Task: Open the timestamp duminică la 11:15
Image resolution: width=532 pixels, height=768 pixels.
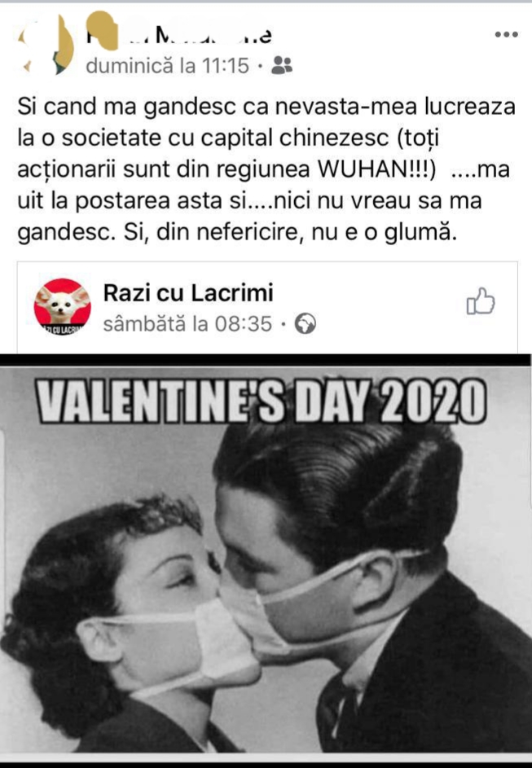Action: tap(168, 66)
